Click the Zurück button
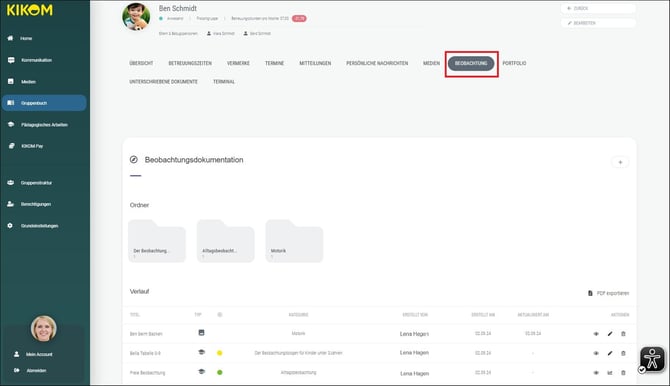670x386 pixels. (598, 9)
